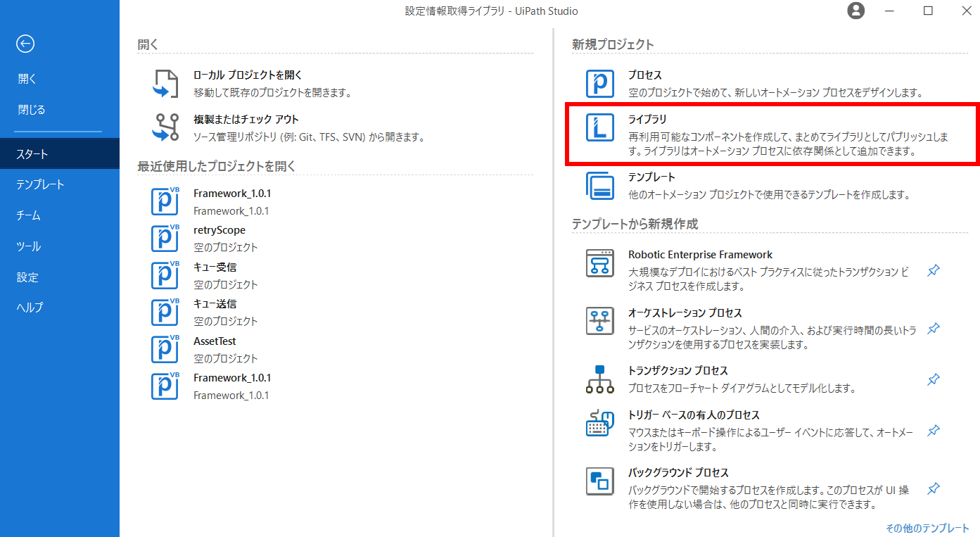Go back using the circled arrow icon
Viewport: 980px width, 537px height.
pyautogui.click(x=25, y=44)
